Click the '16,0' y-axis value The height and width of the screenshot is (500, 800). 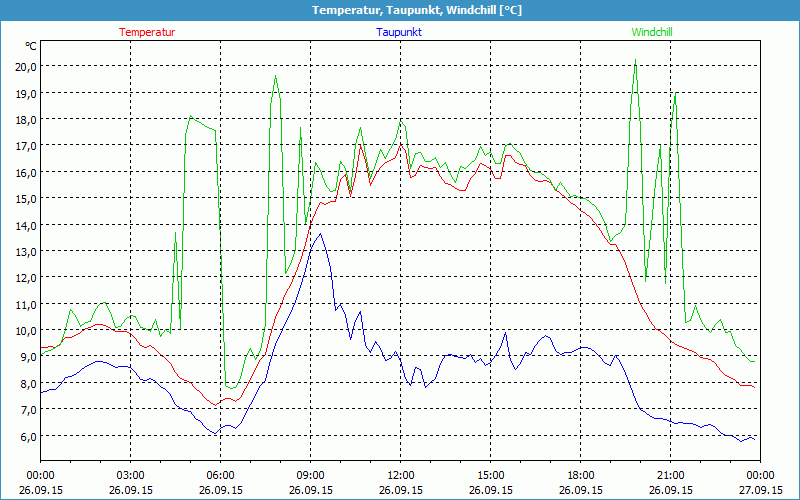click(26, 172)
